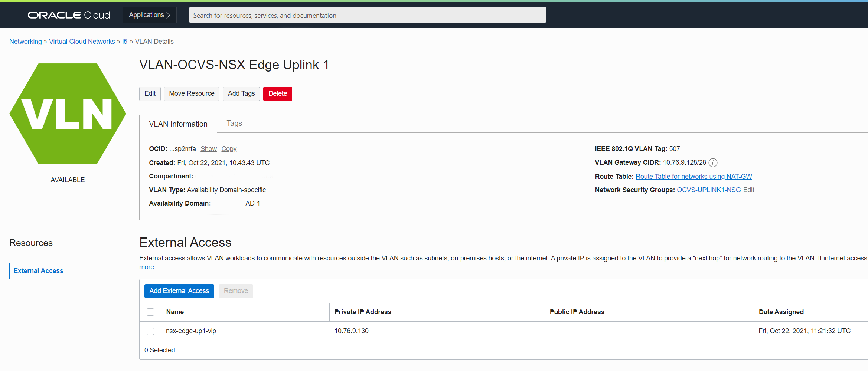Show the full OCID
Viewport: 868px width, 371px height.
209,149
